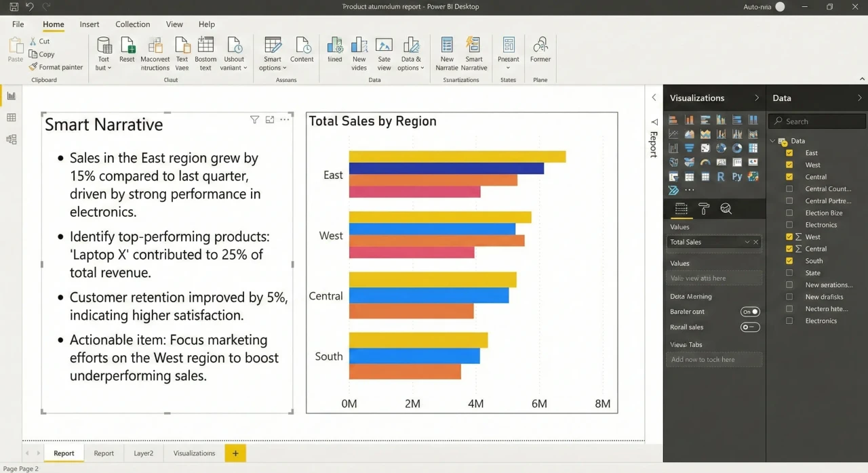Image resolution: width=868 pixels, height=473 pixels.
Task: Get more visuals via ellipsis icon
Action: (689, 190)
